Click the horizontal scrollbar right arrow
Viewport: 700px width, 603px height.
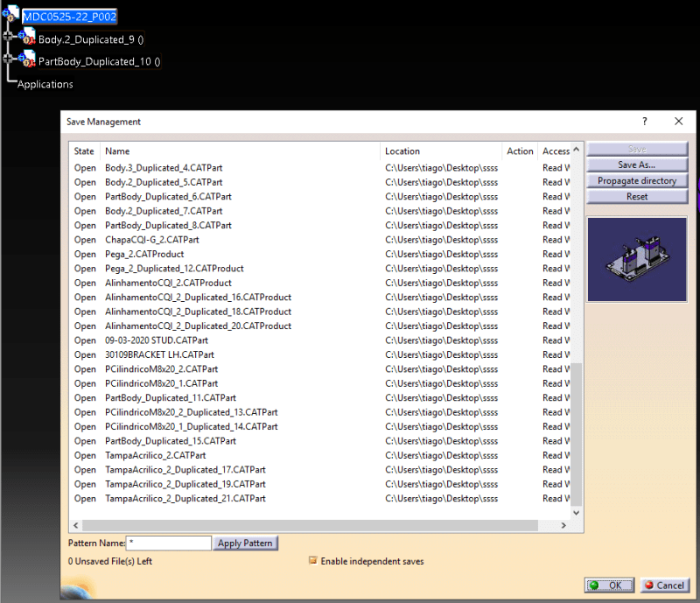[563, 525]
